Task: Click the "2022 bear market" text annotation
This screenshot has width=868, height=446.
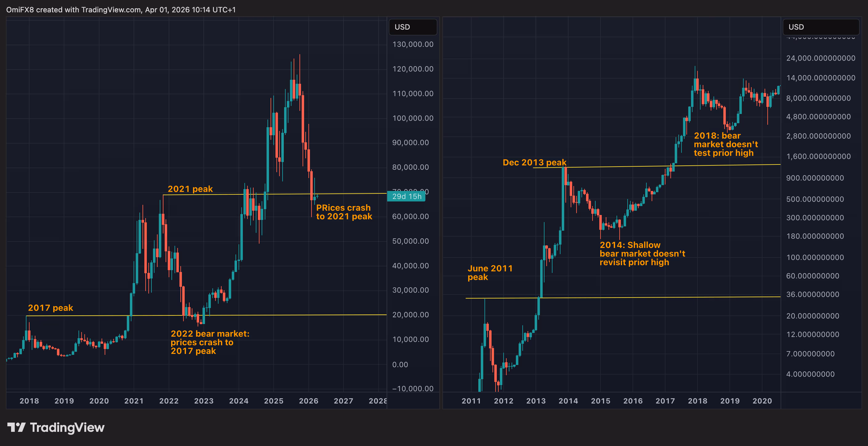Action: point(210,342)
